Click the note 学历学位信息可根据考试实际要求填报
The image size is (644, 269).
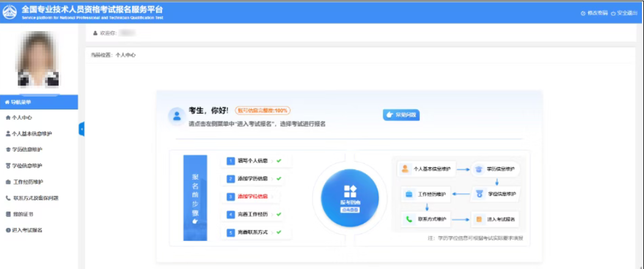pyautogui.click(x=475, y=238)
